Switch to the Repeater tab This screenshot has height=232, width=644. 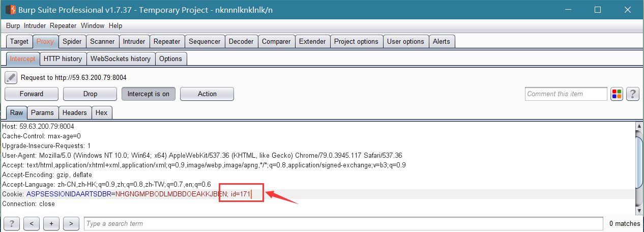[167, 42]
